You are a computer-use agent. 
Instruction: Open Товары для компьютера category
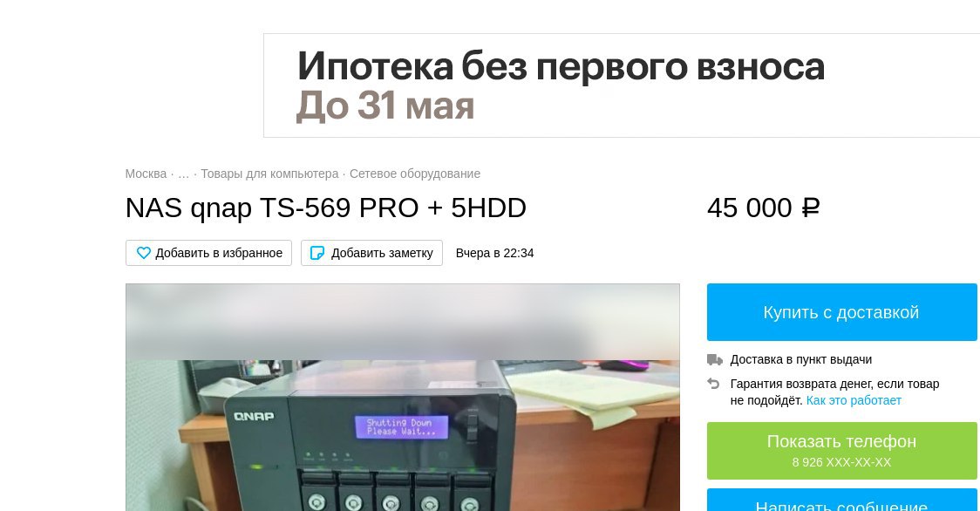coord(269,174)
